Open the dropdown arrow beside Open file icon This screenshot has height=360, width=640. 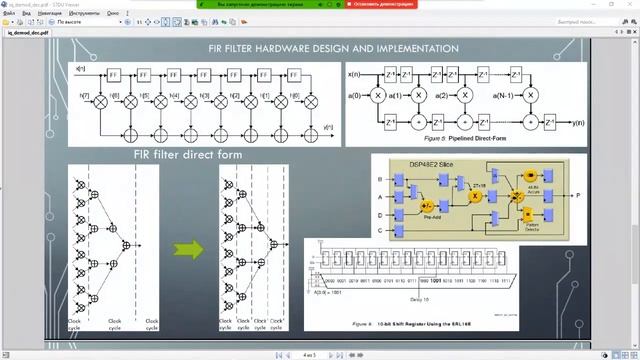(13, 22)
